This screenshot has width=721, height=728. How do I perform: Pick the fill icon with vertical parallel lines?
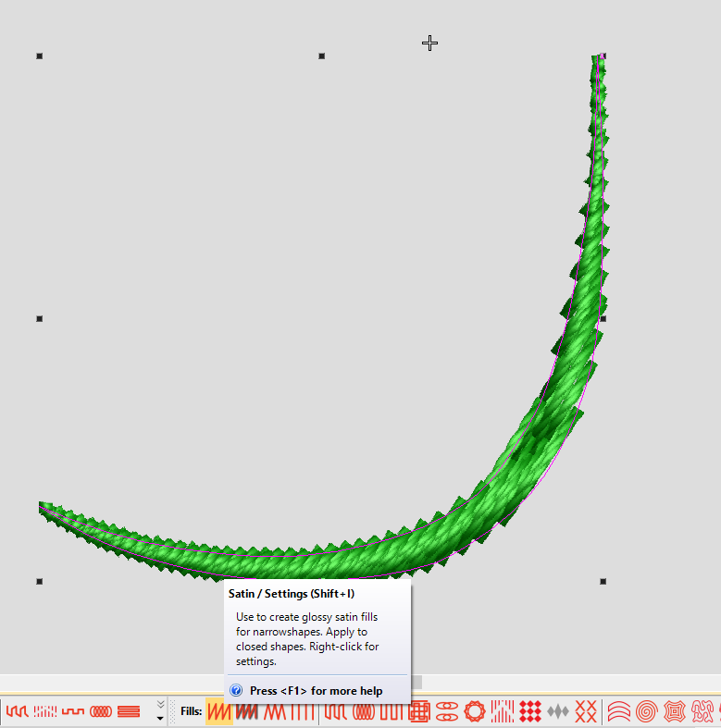point(302,711)
